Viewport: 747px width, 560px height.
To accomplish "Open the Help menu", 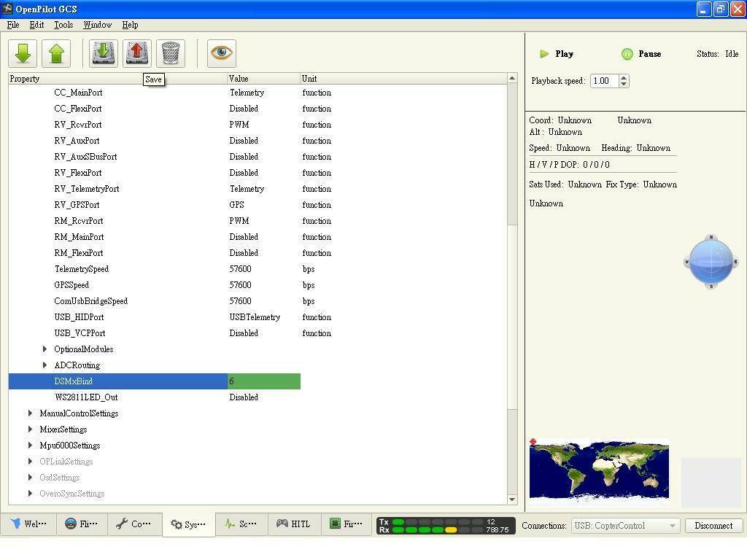I will [x=130, y=25].
